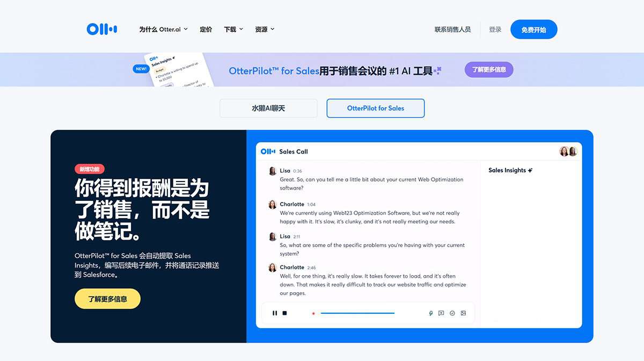This screenshot has height=361, width=644.
Task: Click Charlotte's avatar at 2:46 message
Action: pos(273,267)
